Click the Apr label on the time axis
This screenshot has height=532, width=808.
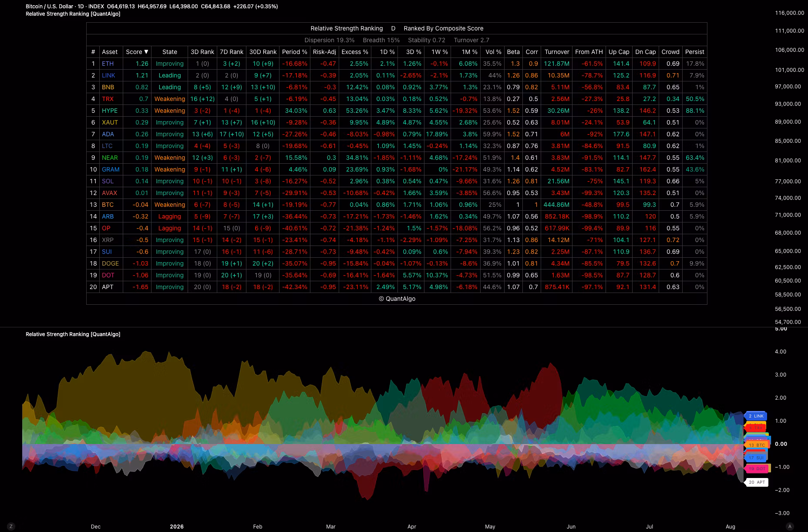pos(412,526)
